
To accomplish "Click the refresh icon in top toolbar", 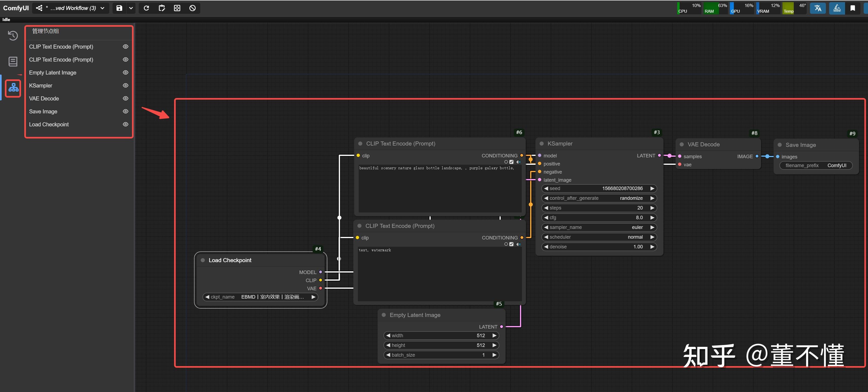I will [x=146, y=8].
